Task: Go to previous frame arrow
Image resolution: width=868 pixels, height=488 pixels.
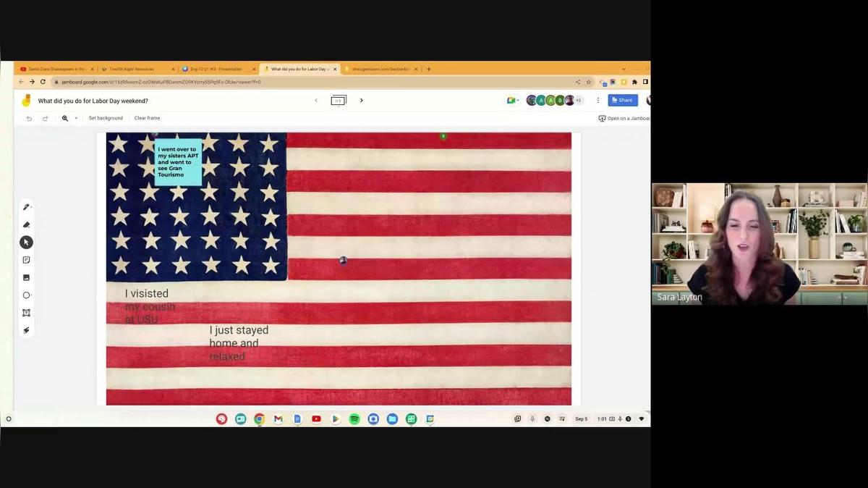Action: click(x=316, y=101)
